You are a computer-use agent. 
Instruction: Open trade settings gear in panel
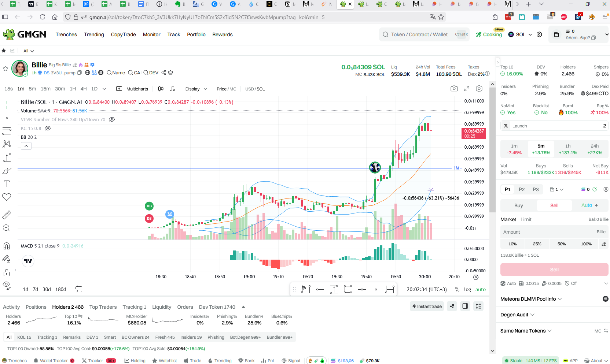pyautogui.click(x=606, y=189)
